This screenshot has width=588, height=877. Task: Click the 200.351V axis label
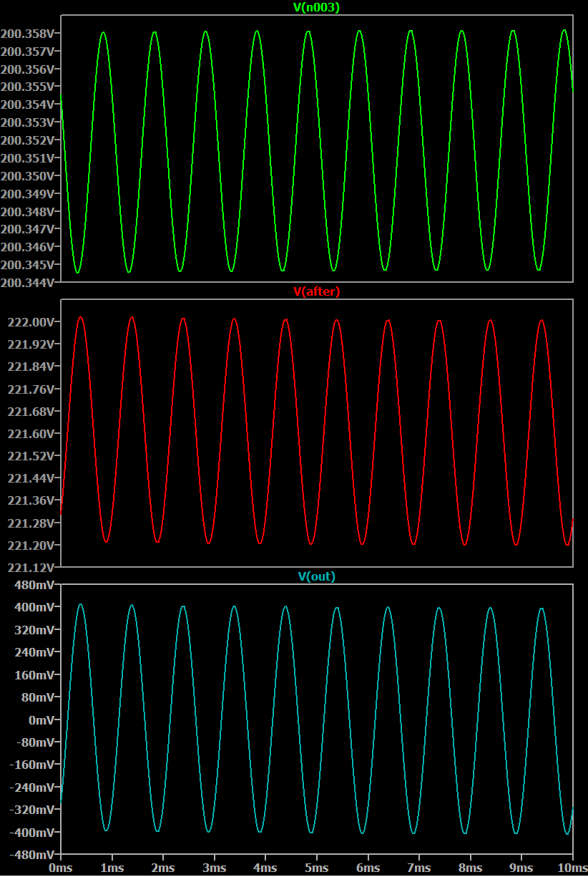[x=29, y=158]
